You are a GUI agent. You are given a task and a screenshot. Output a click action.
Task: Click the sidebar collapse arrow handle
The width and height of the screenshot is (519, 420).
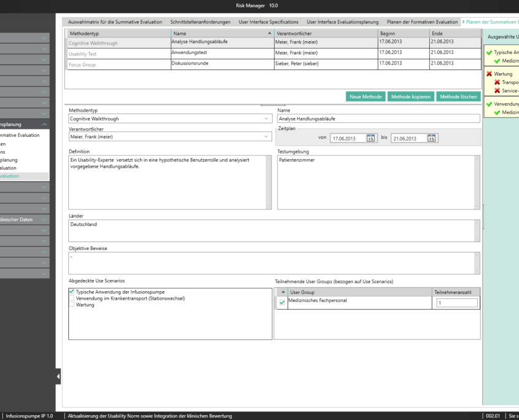pyautogui.click(x=58, y=376)
